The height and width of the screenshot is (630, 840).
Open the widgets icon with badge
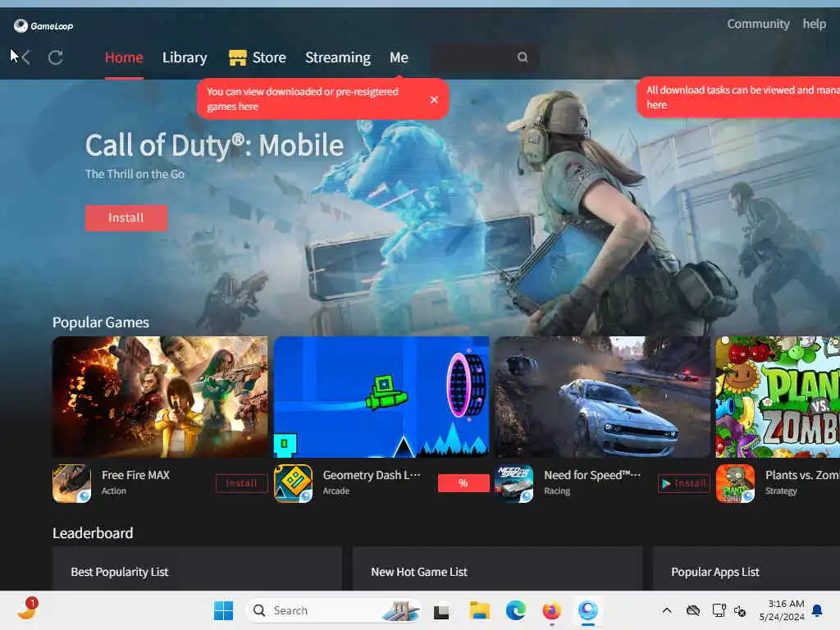pos(27,609)
